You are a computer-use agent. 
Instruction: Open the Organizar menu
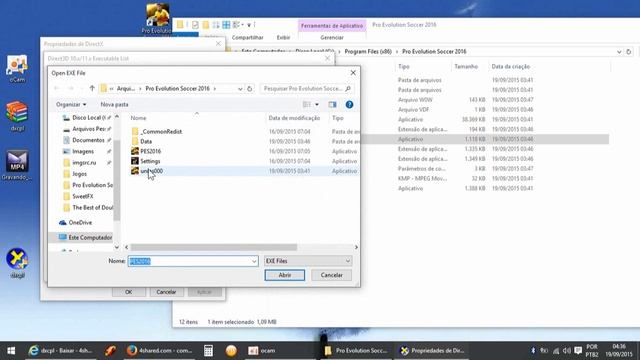click(x=71, y=104)
